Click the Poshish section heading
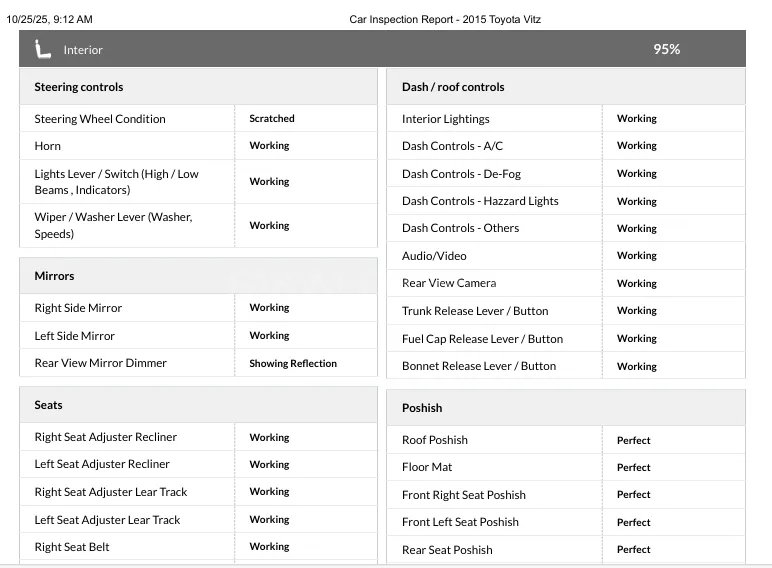 click(x=422, y=408)
